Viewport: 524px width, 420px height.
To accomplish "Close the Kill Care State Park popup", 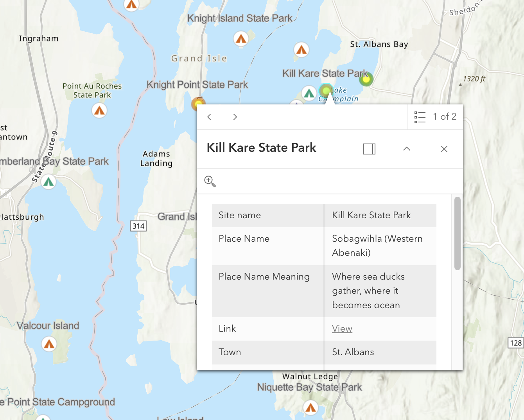I will [444, 149].
